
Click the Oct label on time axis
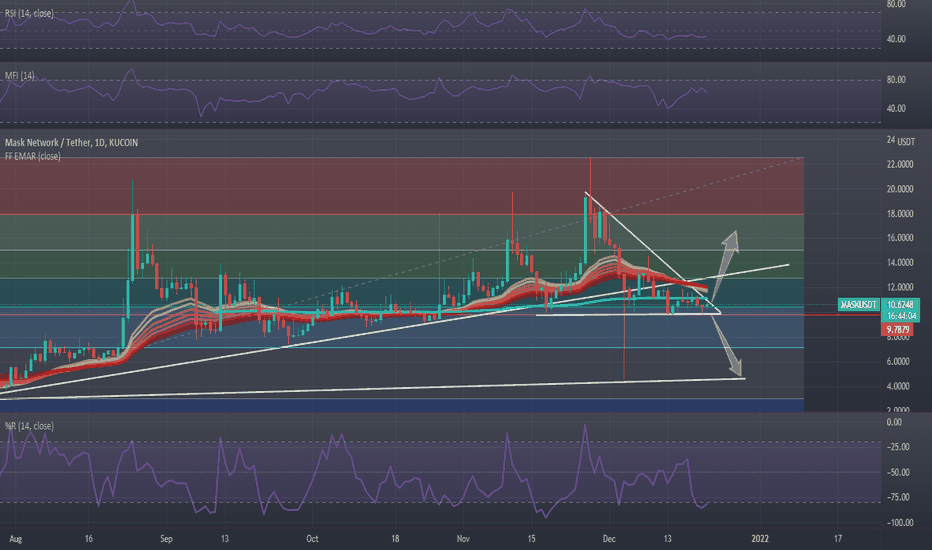click(312, 539)
